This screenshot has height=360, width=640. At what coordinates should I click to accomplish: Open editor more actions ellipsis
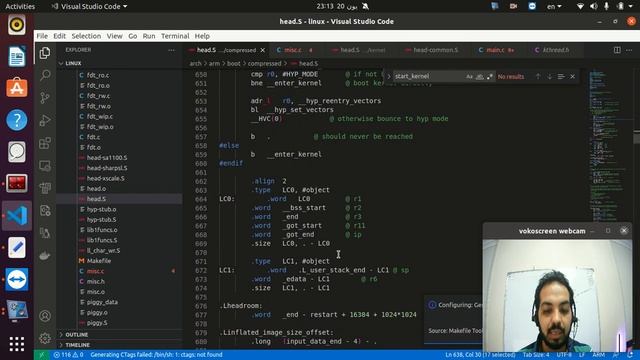(629, 50)
